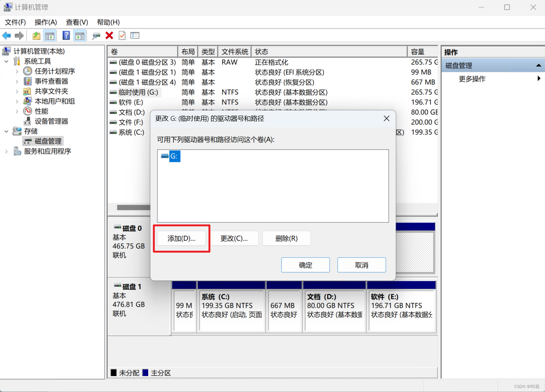Click the Local Users and Groups icon

click(x=28, y=101)
